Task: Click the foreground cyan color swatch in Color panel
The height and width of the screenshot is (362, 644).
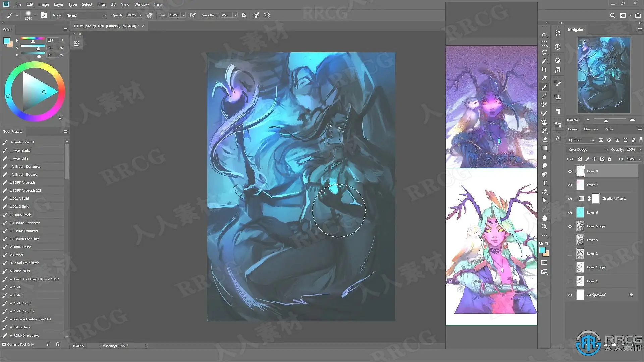Action: pos(6,41)
